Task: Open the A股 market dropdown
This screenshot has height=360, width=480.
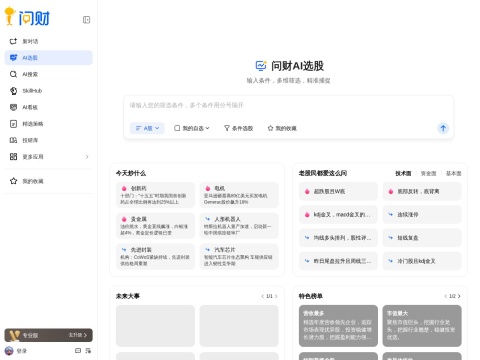Action: (147, 128)
